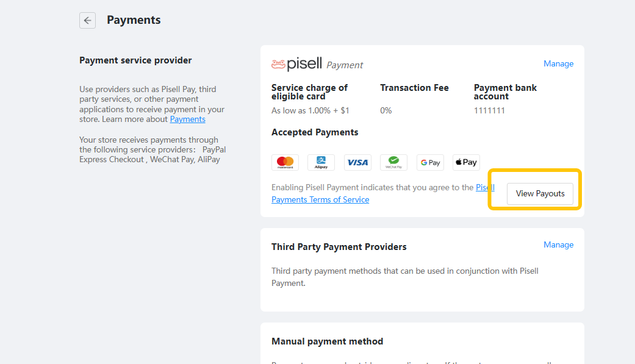The image size is (635, 364).
Task: Open Manage for Third Party Payment Providers
Action: click(559, 244)
